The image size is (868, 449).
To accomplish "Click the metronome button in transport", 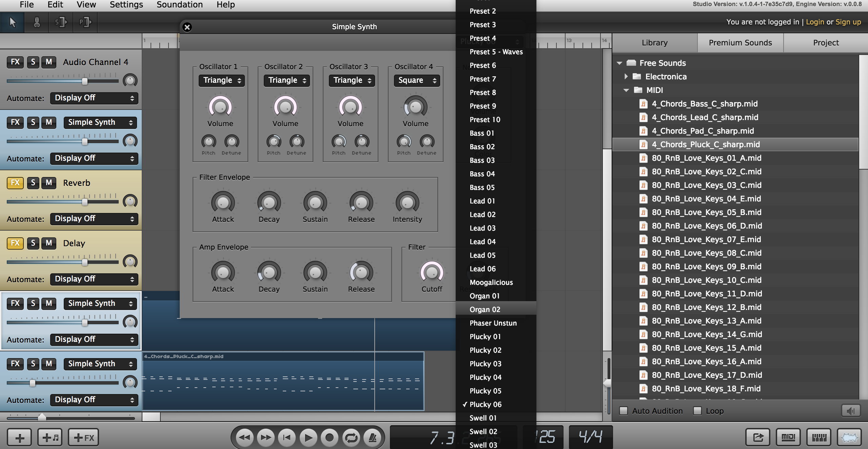I will click(372, 438).
